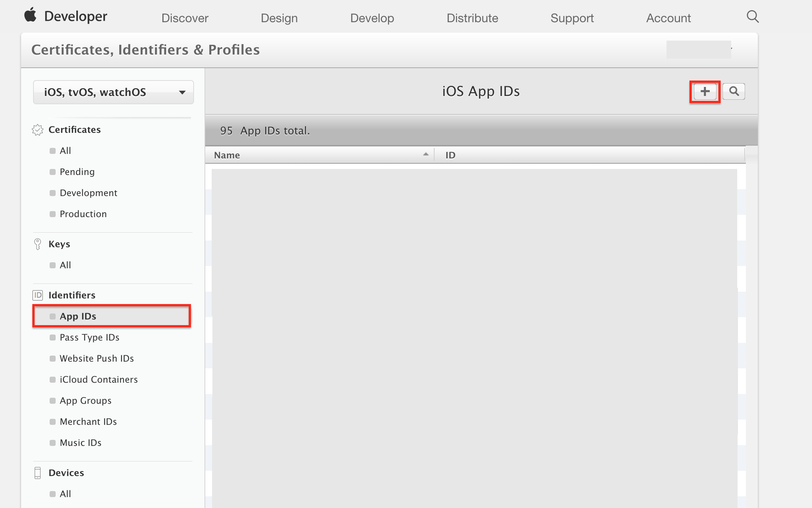812x508 pixels.
Task: Open site search in top navigation
Action: click(753, 17)
